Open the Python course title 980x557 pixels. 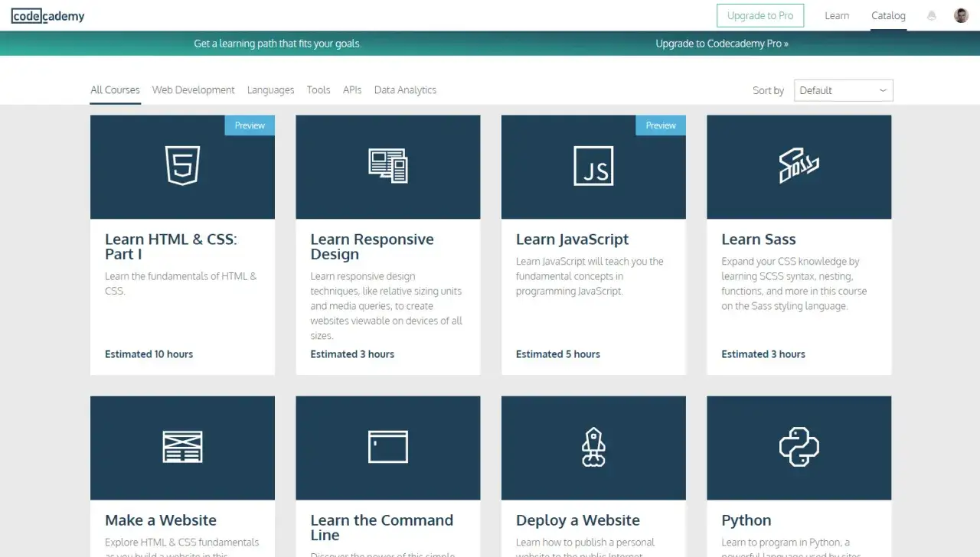pos(746,521)
